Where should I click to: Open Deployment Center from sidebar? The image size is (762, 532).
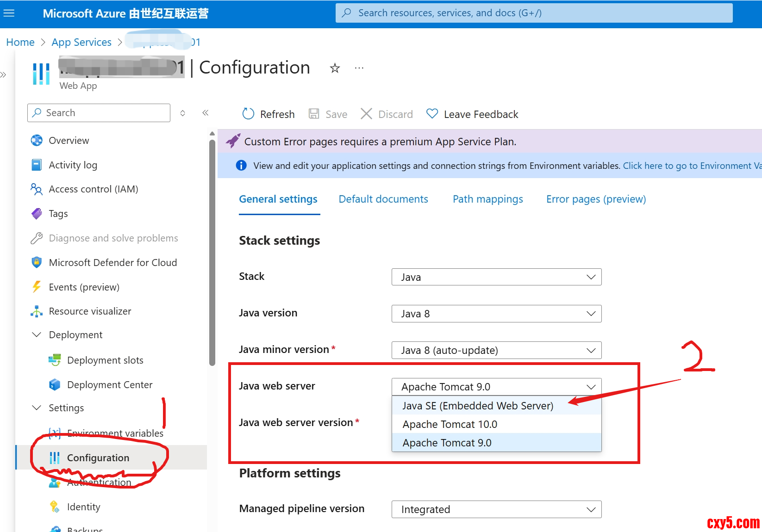109,385
